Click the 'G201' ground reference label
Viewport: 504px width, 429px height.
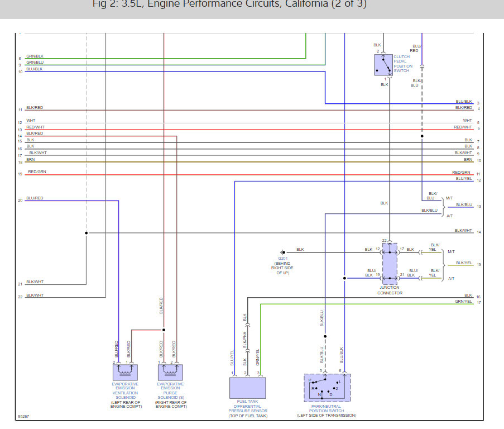pos(283,259)
